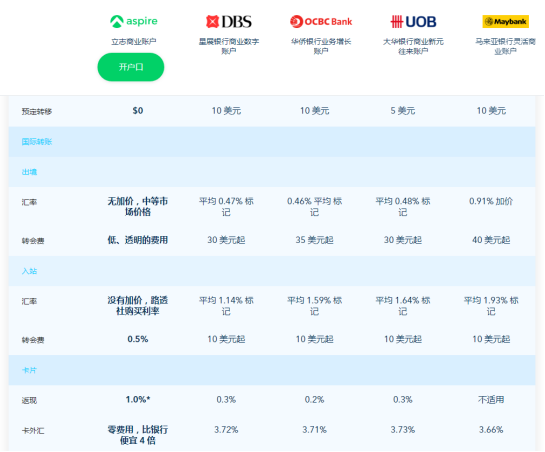Click 40 美元起 cell under Maybank

(491, 240)
